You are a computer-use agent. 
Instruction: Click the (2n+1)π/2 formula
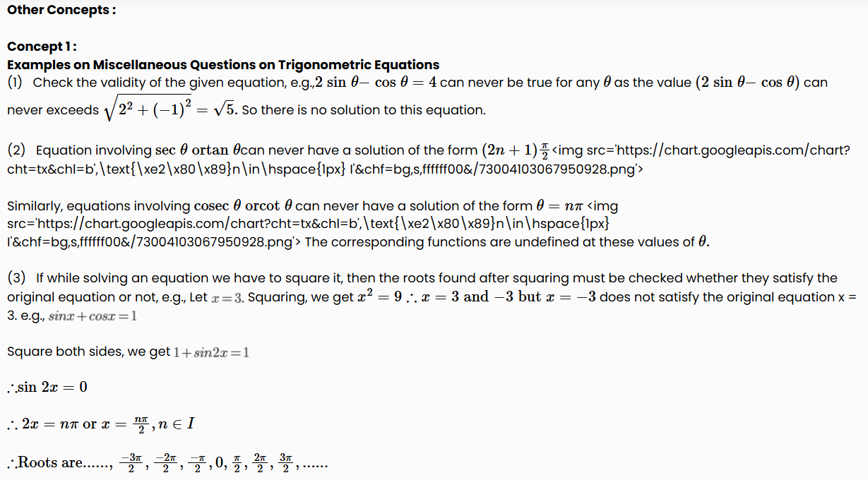click(516, 150)
